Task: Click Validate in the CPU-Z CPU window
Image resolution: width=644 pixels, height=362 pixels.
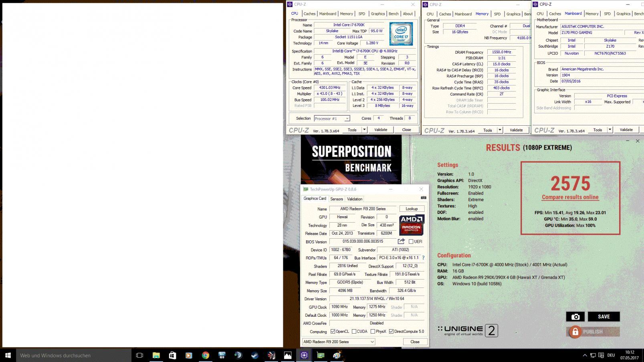Action: click(x=381, y=130)
